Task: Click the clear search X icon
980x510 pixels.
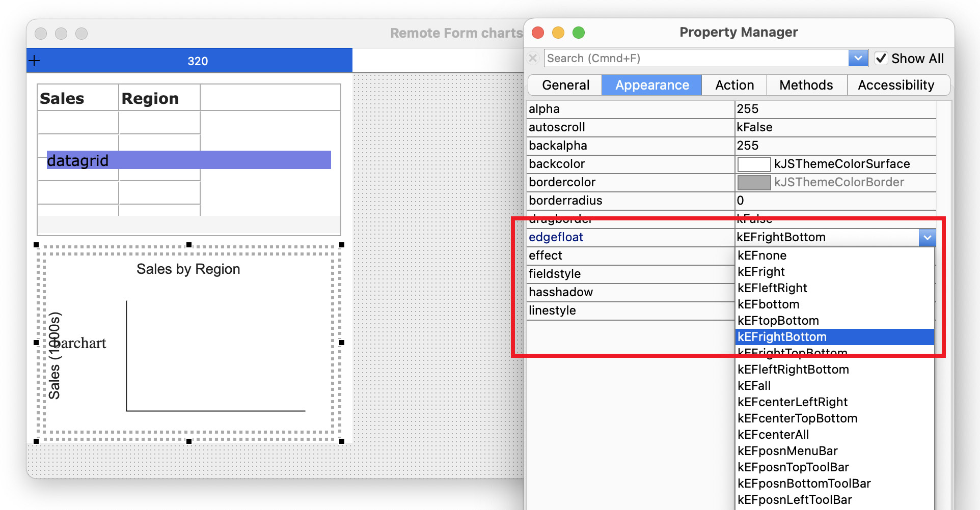Action: pos(533,59)
